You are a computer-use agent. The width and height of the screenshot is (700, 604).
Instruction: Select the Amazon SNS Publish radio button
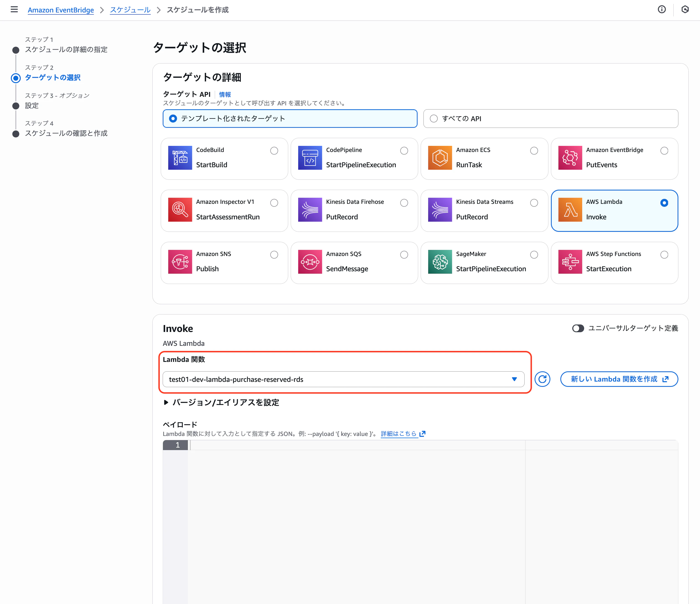click(274, 255)
